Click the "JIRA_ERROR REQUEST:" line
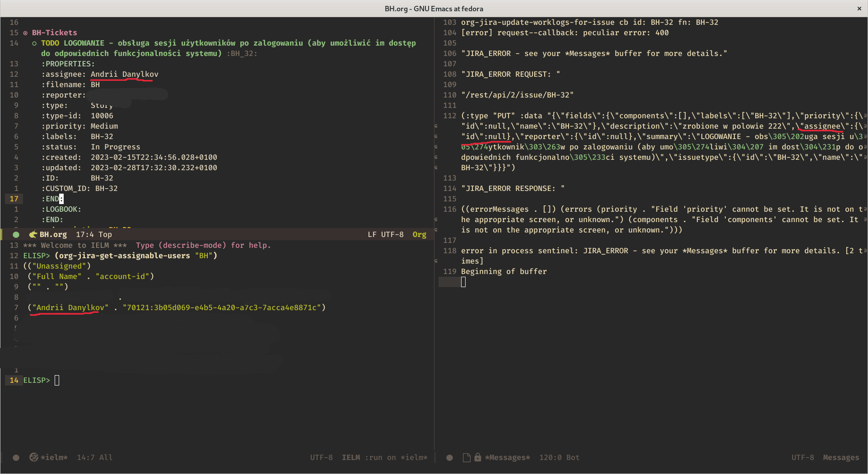The height and width of the screenshot is (474, 868). 510,74
